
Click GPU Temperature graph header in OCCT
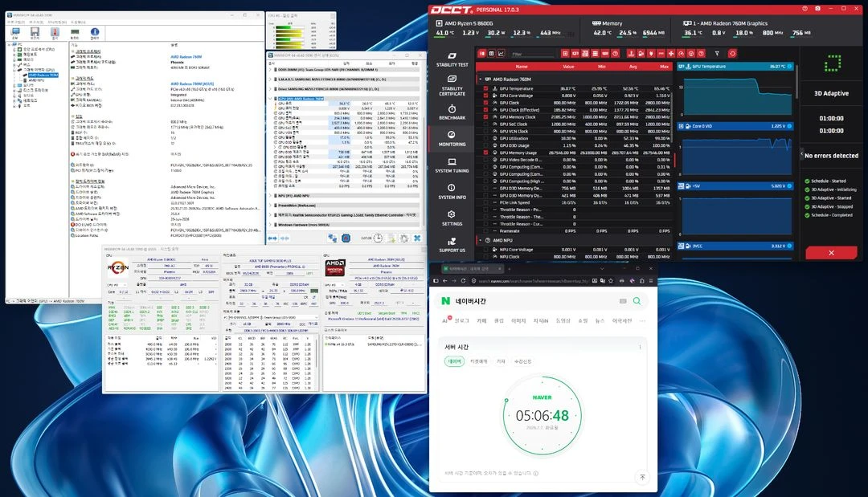tap(735, 67)
